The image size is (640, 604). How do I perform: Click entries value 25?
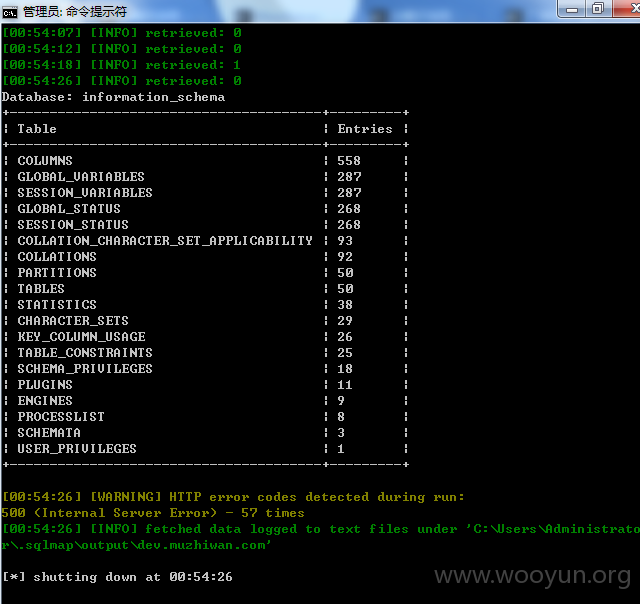(x=345, y=353)
